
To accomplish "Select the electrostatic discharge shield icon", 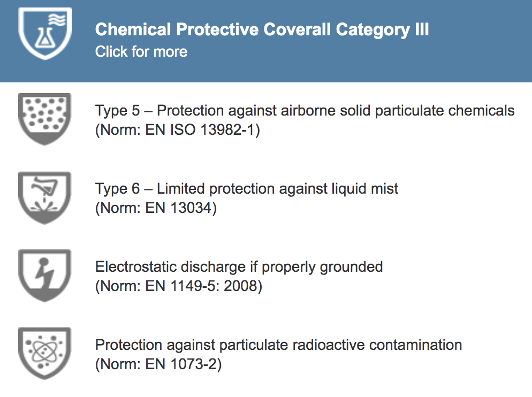I will tap(45, 275).
